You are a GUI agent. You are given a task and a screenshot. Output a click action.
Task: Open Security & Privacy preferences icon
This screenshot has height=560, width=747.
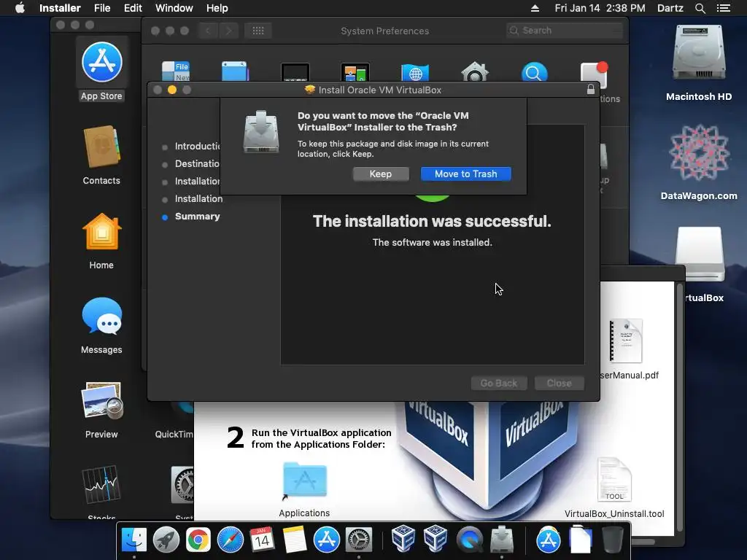474,72
